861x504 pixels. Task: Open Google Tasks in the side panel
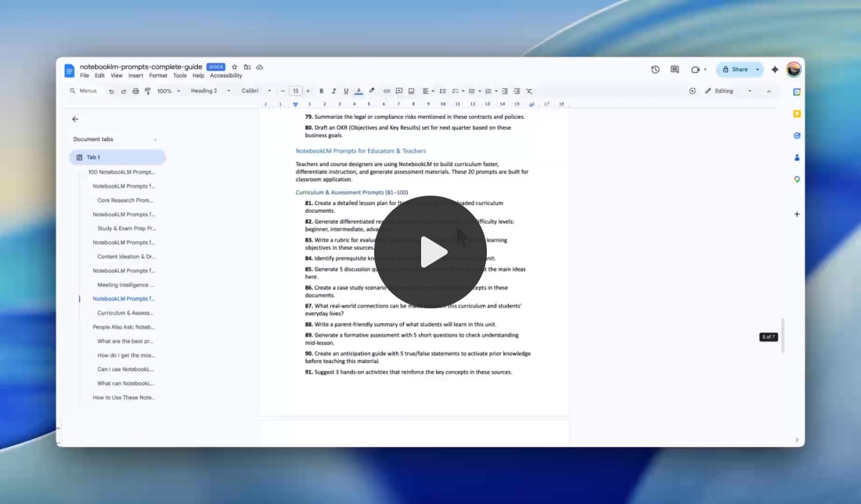(797, 135)
